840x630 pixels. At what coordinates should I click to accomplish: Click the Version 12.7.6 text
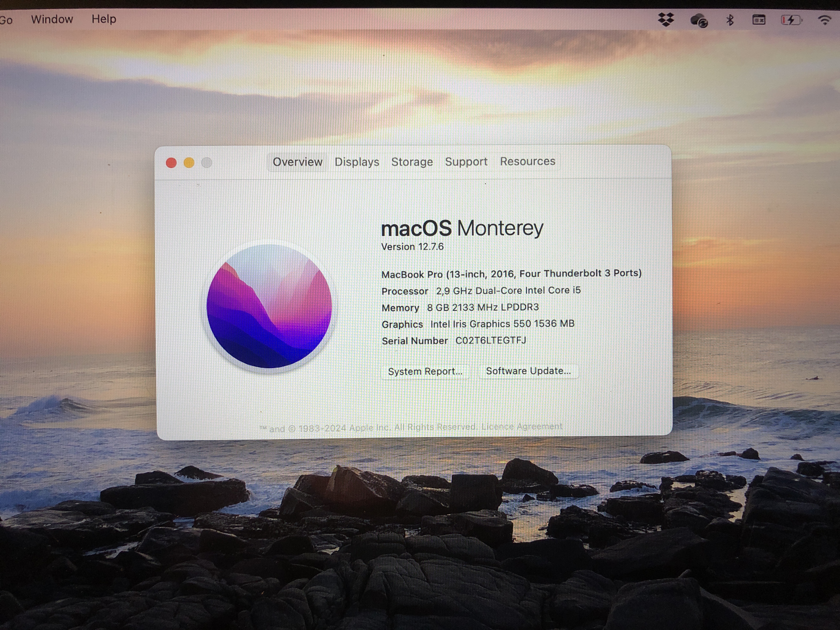pos(412,247)
